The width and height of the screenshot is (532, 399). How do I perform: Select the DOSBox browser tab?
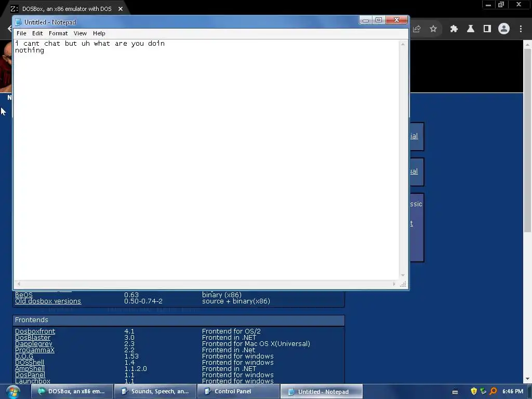(66, 9)
